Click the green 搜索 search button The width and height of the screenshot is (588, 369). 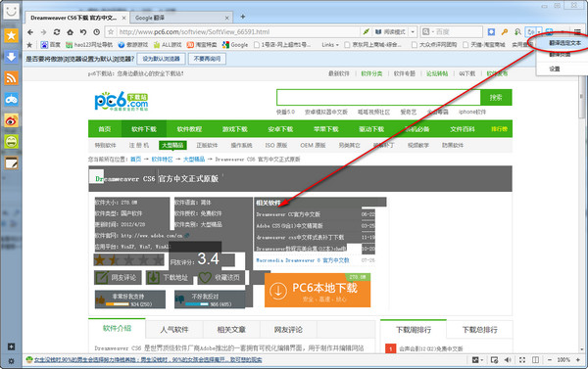pos(496,98)
